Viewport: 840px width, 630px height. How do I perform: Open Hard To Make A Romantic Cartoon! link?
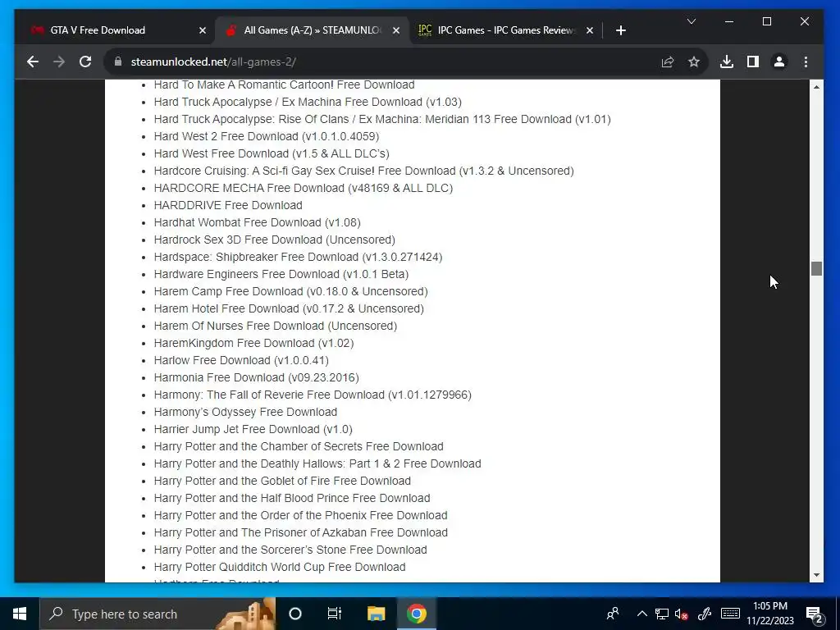click(284, 84)
